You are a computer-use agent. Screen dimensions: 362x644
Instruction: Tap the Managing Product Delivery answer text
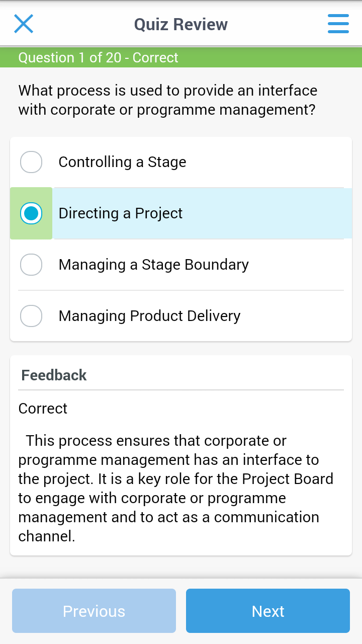(x=149, y=316)
